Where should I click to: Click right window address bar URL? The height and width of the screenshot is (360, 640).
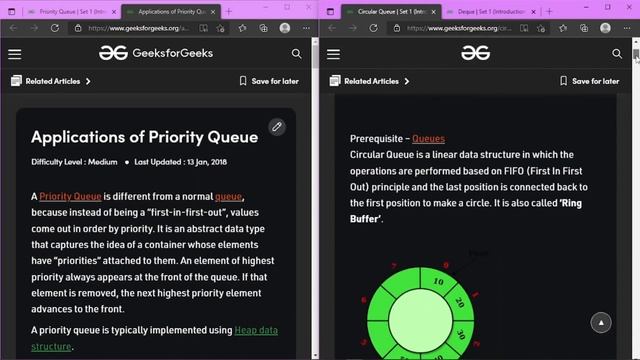pyautogui.click(x=459, y=28)
